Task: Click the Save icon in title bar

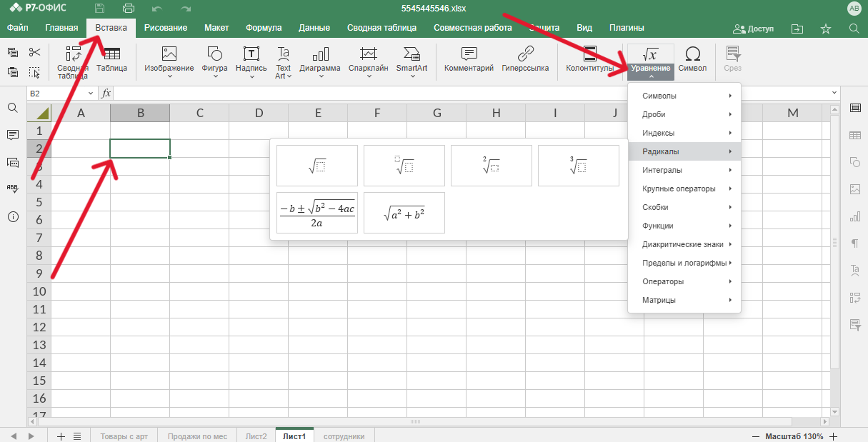Action: [x=100, y=9]
